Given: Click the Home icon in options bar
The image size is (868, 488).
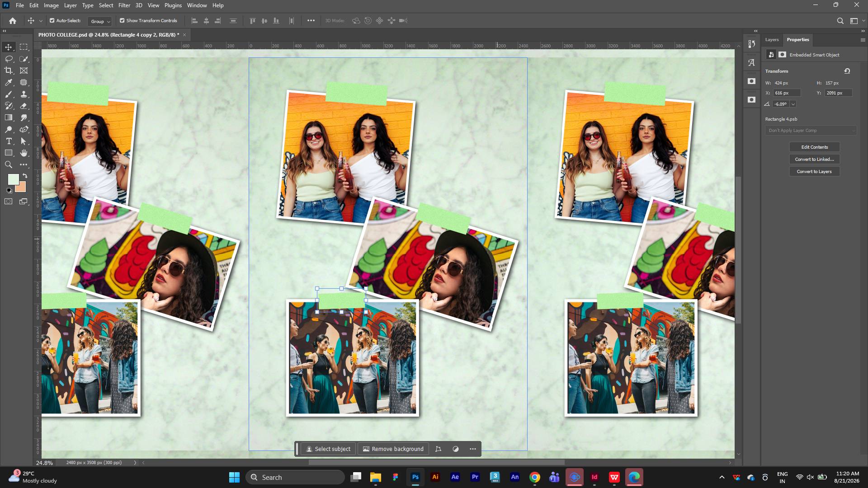Looking at the screenshot, I should pyautogui.click(x=13, y=21).
